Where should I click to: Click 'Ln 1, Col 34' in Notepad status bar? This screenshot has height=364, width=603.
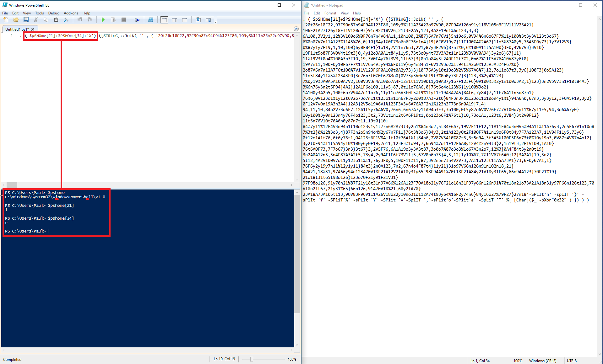[x=480, y=361]
